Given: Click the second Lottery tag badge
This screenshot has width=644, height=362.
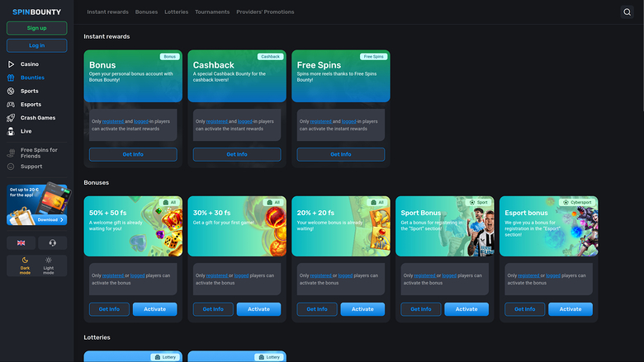Looking at the screenshot, I should click(x=269, y=357).
